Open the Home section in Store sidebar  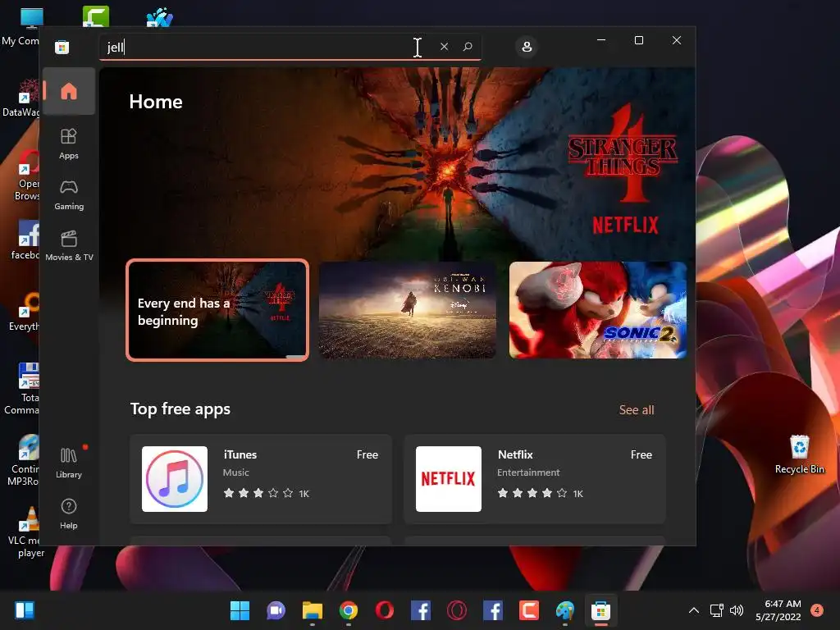point(69,91)
